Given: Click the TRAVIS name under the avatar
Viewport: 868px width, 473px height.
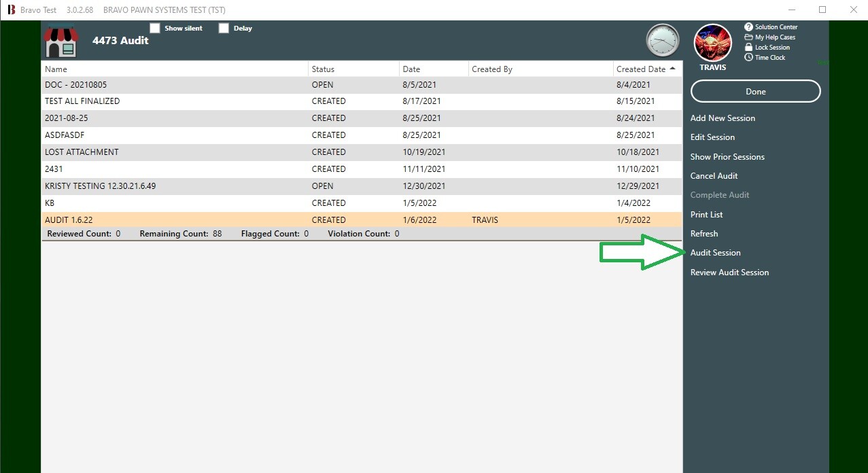Looking at the screenshot, I should coord(712,67).
